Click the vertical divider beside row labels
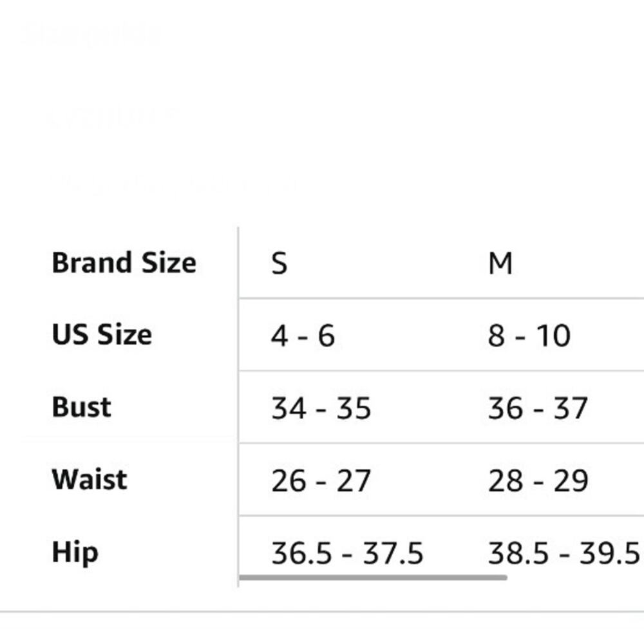The width and height of the screenshot is (644, 644). tap(238, 406)
